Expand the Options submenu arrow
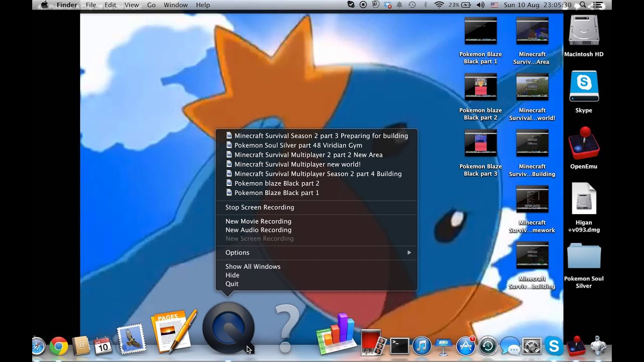This screenshot has height=362, width=644. [x=409, y=252]
